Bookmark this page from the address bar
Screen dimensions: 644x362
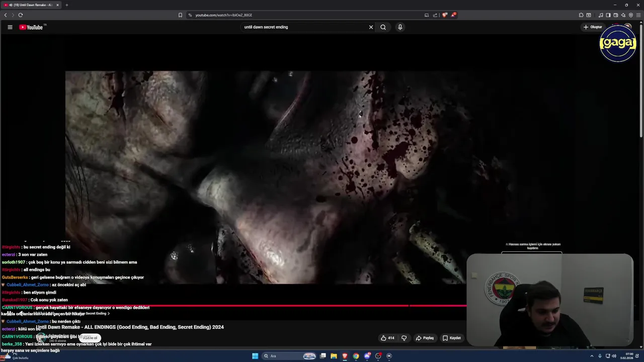pyautogui.click(x=180, y=15)
